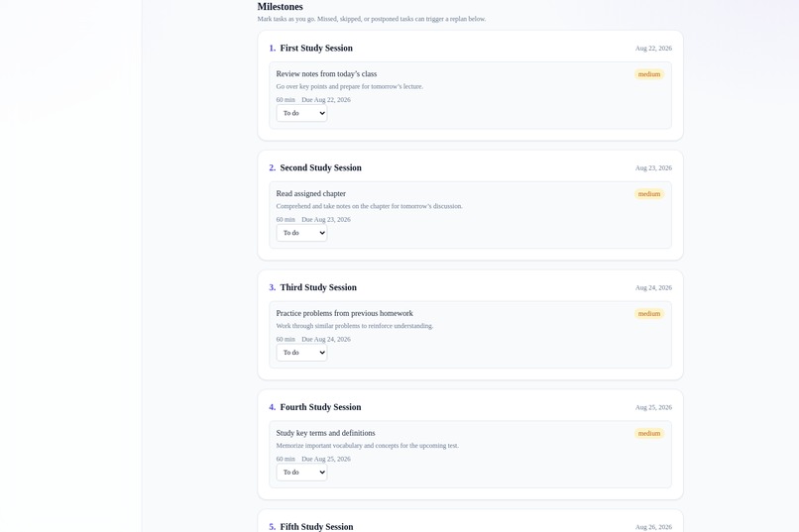Click 'Due Aug 23, 2026' text
799x532 pixels.
coord(326,219)
